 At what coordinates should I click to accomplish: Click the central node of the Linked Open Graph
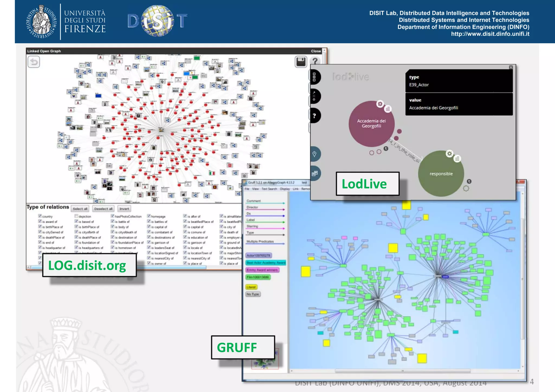click(x=161, y=130)
